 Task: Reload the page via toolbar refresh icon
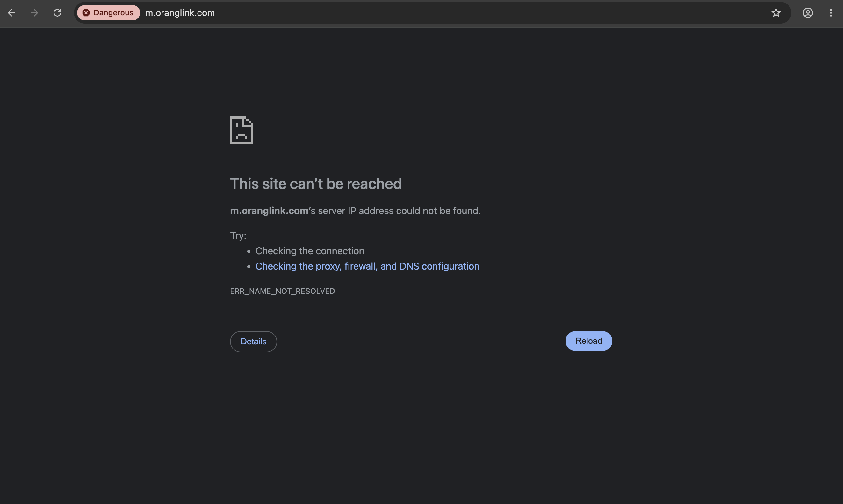click(x=57, y=13)
